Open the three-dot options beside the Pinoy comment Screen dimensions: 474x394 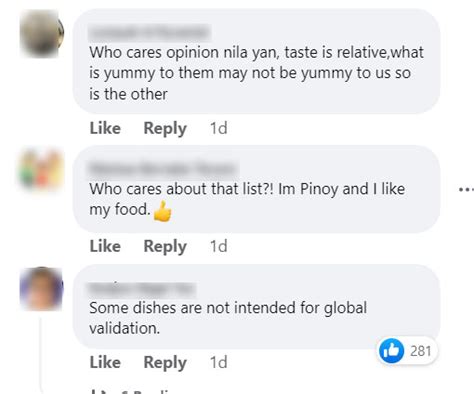pyautogui.click(x=467, y=190)
